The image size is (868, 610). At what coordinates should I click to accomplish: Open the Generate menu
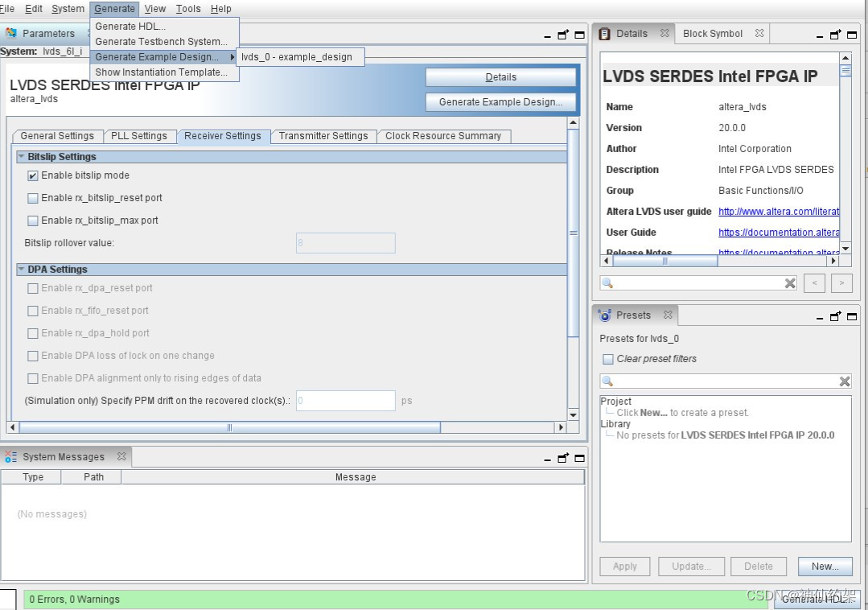(114, 8)
